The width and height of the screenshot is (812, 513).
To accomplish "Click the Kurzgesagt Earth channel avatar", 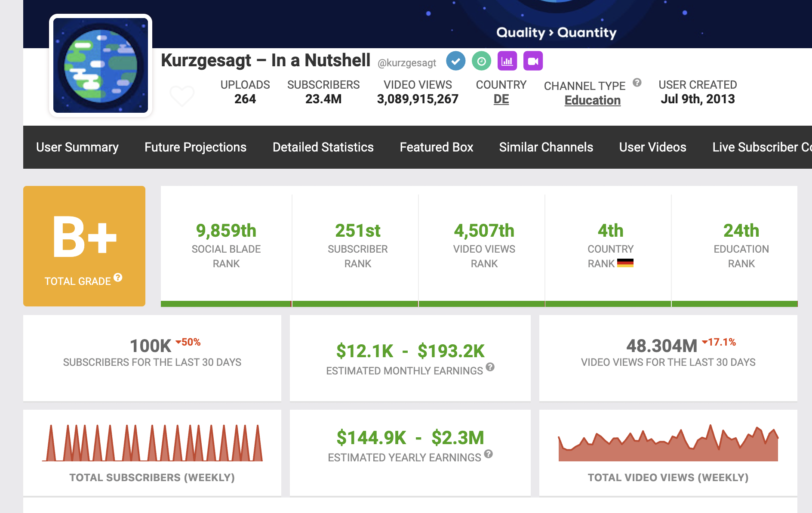I will (x=101, y=65).
